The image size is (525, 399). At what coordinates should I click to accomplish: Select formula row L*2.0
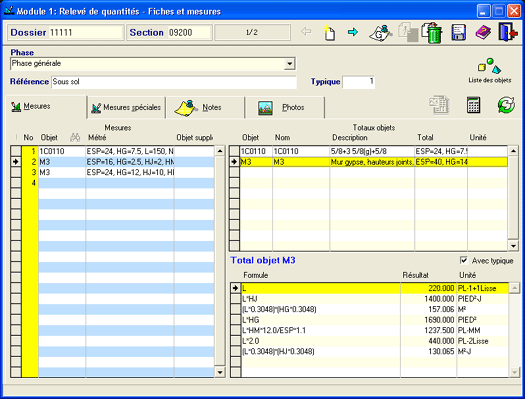(x=370, y=341)
